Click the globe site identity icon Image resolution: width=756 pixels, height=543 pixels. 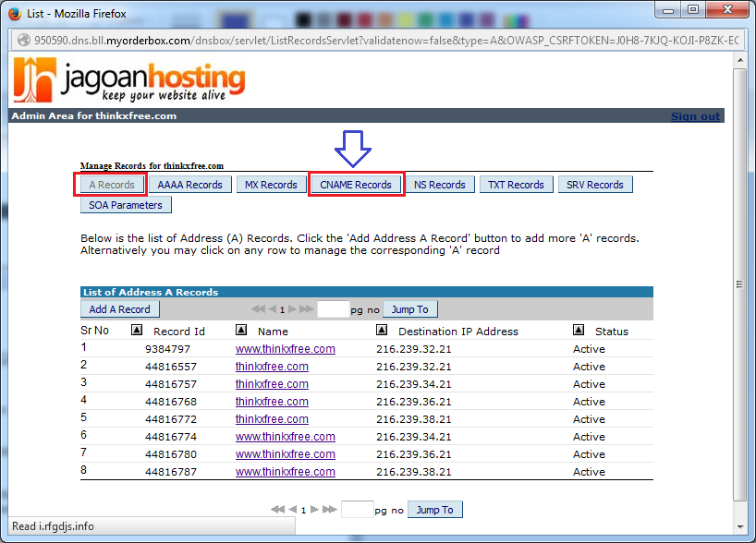pos(24,41)
